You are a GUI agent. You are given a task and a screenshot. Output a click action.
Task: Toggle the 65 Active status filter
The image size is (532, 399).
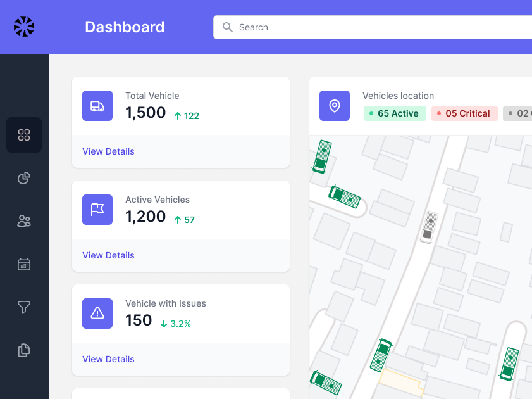coord(394,113)
